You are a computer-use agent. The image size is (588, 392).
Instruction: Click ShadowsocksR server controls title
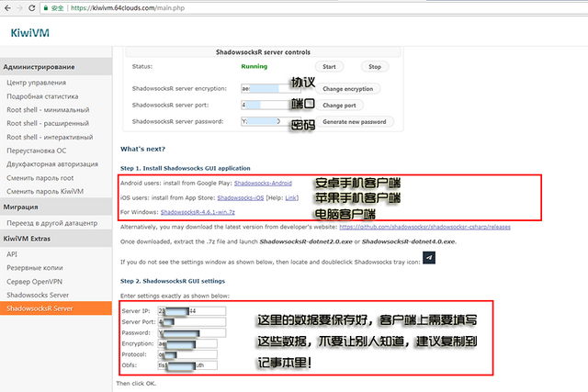(x=263, y=52)
